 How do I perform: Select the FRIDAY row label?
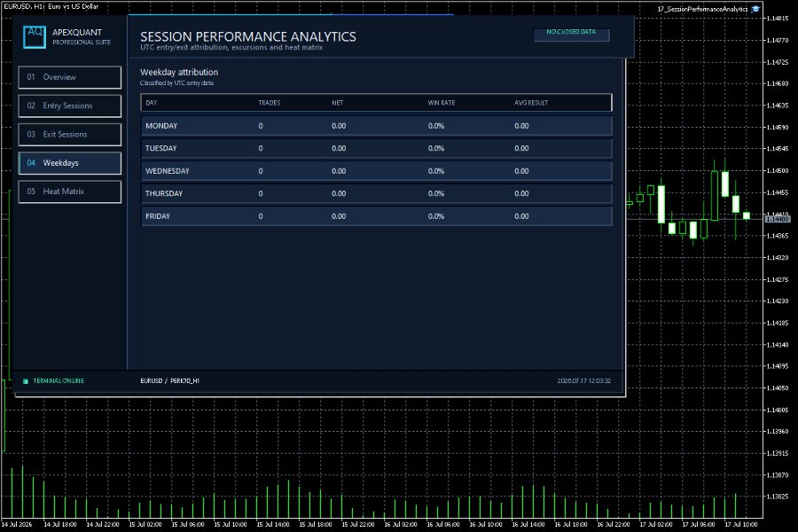click(158, 216)
